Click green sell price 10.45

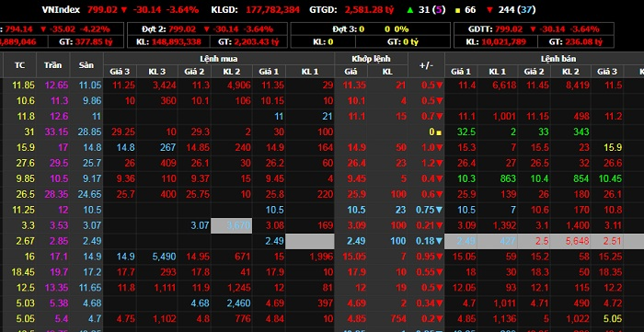(x=610, y=178)
